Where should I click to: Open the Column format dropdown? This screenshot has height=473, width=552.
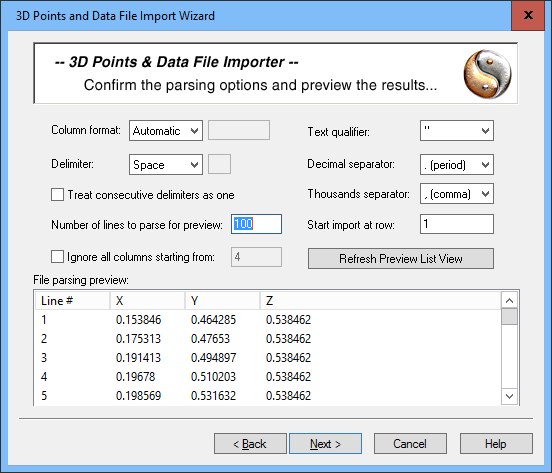(x=166, y=131)
